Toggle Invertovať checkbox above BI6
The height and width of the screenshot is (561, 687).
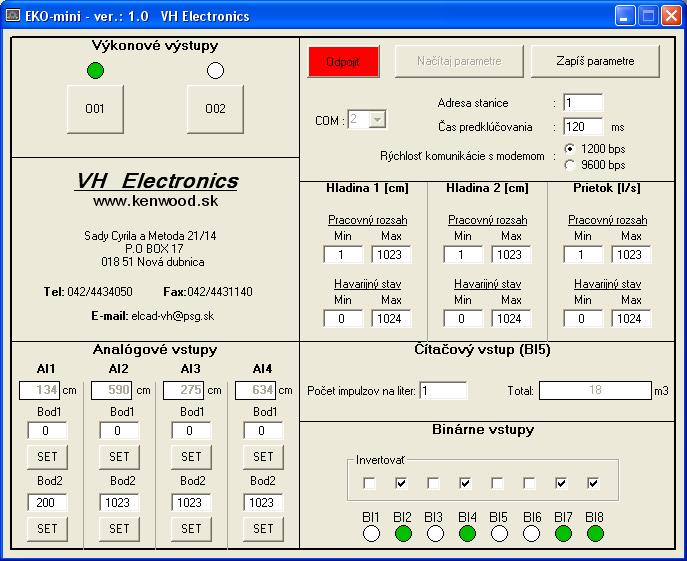click(529, 483)
